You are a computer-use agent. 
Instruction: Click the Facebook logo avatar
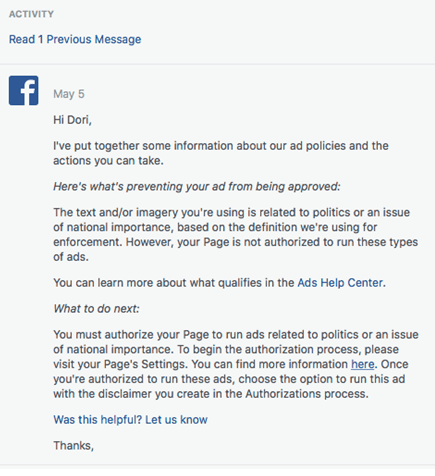(23, 90)
